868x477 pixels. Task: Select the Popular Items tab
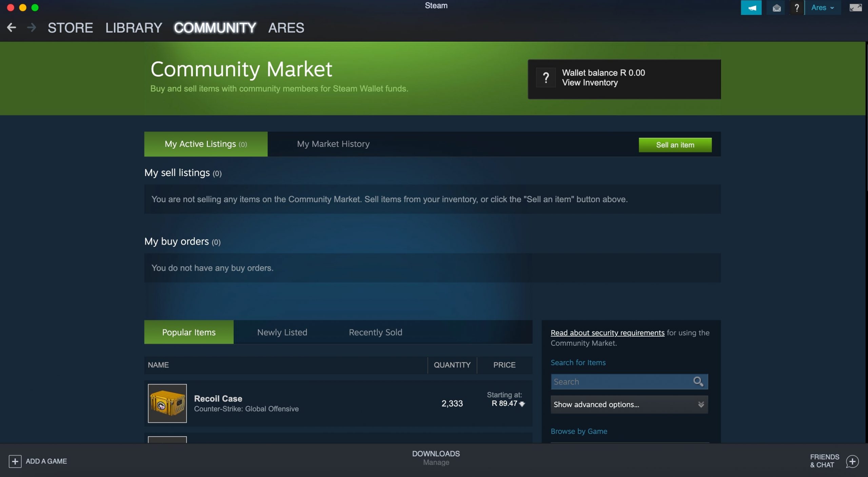point(189,332)
